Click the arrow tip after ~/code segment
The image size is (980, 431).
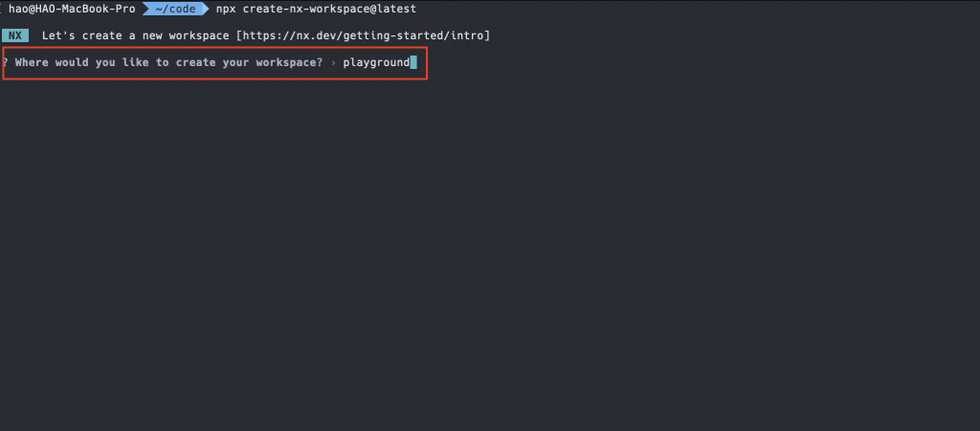pyautogui.click(x=207, y=9)
